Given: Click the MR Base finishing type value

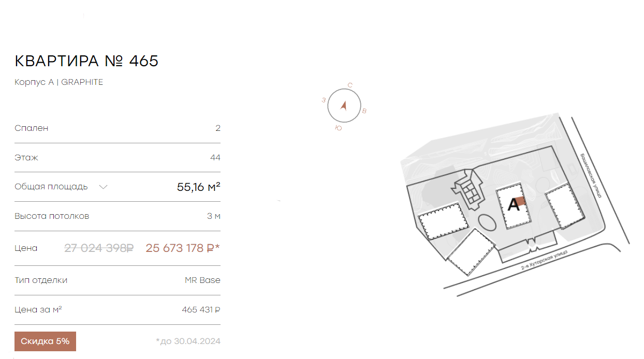Looking at the screenshot, I should pyautogui.click(x=202, y=280).
